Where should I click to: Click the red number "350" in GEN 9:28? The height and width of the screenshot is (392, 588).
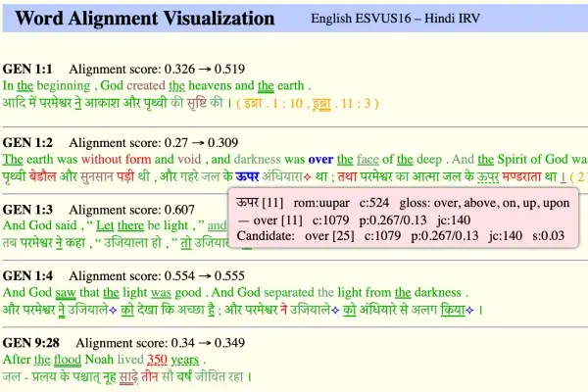(157, 360)
